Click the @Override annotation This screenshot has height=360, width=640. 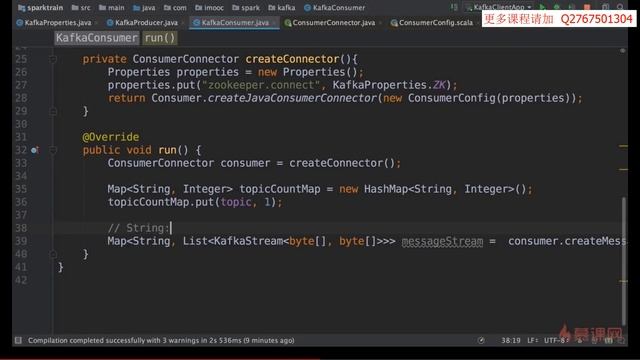[111, 137]
